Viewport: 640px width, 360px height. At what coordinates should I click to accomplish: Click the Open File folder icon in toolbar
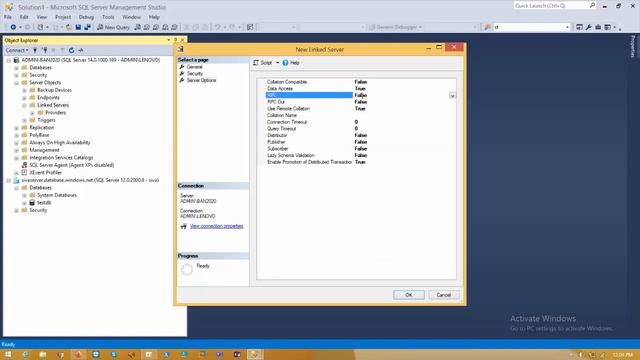point(69,27)
